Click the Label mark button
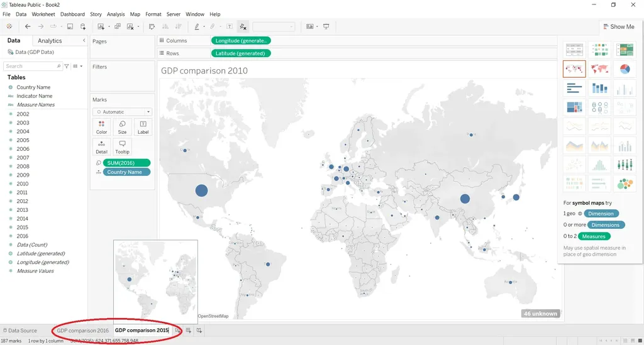644x345 pixels. (143, 128)
